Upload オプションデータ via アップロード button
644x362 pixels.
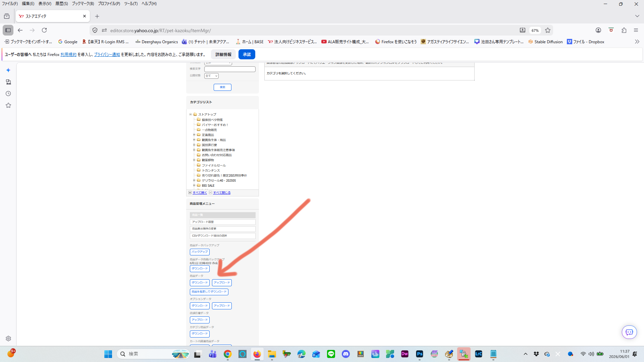[x=222, y=306]
